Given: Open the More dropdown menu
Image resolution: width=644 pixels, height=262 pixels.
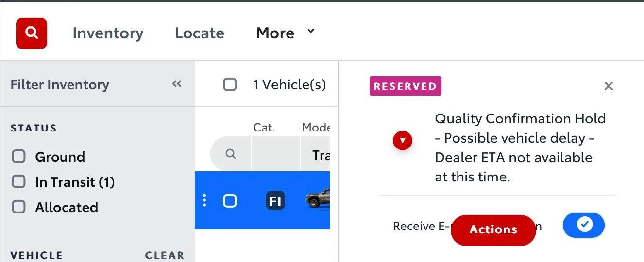Looking at the screenshot, I should click(285, 33).
